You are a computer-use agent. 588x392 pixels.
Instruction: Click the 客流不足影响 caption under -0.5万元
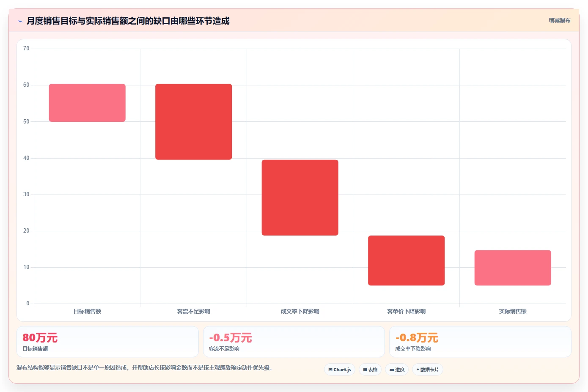[x=224, y=349]
